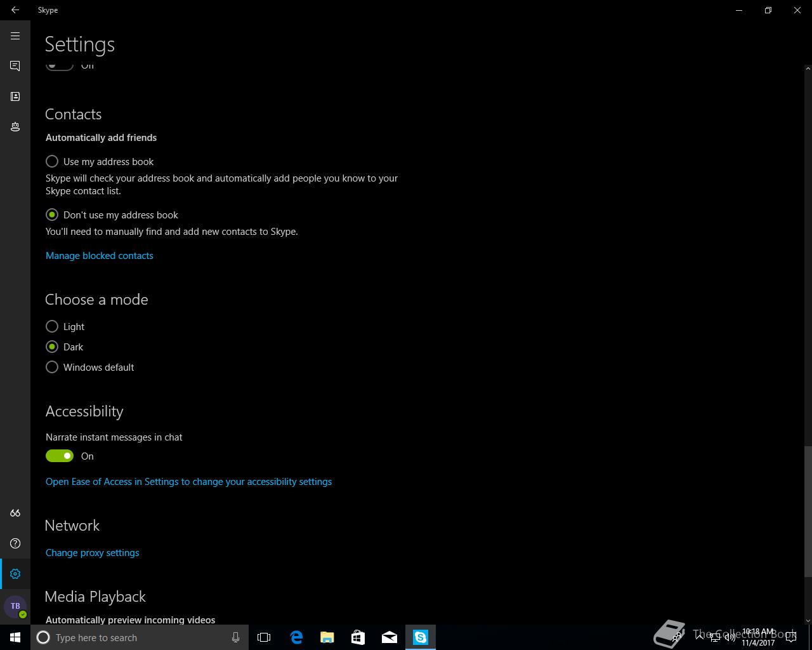Click scrollbar down arrow at bottom
Image resolution: width=812 pixels, height=650 pixels.
click(x=808, y=620)
